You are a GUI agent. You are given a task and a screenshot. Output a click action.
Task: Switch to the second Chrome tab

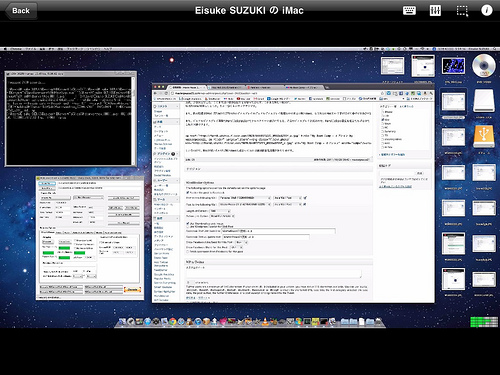pyautogui.click(x=227, y=87)
